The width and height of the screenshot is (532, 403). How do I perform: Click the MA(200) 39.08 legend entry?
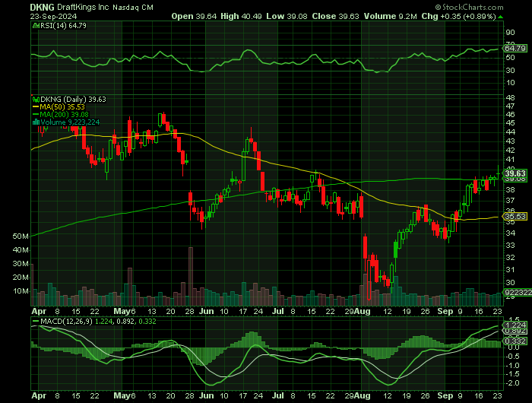tap(64, 114)
